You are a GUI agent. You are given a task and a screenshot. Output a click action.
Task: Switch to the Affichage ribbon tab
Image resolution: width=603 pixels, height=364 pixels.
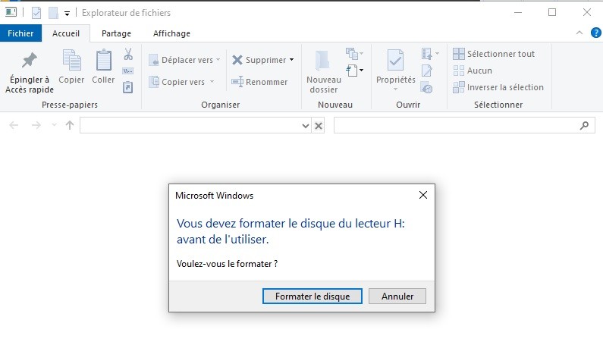[171, 33]
